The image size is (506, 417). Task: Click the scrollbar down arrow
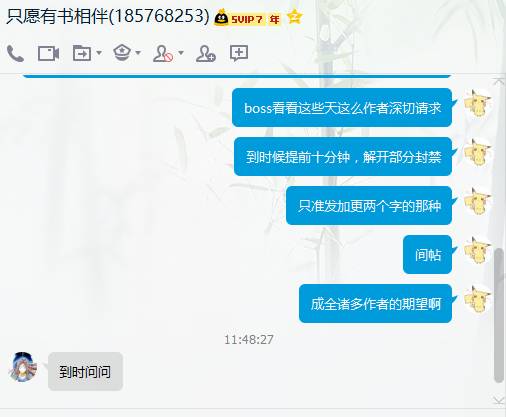tap(498, 400)
